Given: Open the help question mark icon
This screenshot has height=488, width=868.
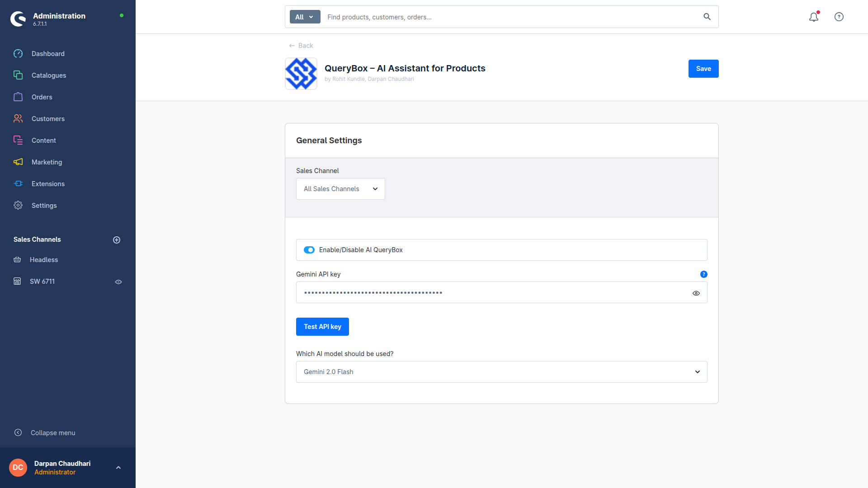Looking at the screenshot, I should (839, 17).
